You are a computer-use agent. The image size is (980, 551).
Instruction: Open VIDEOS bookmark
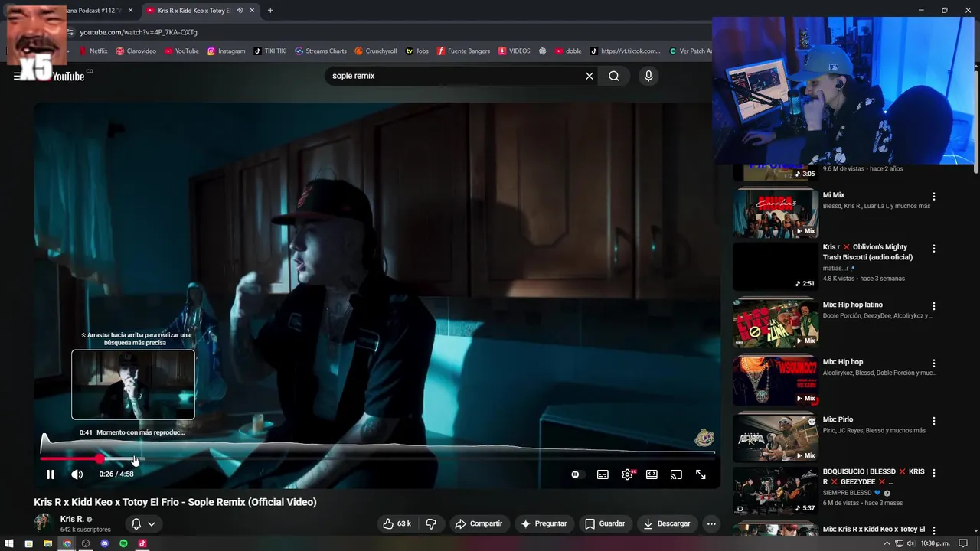point(514,51)
